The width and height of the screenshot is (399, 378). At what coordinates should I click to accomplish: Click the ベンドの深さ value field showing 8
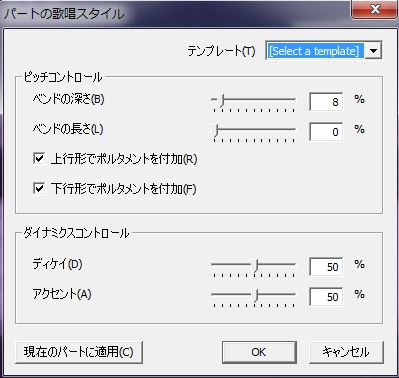326,102
